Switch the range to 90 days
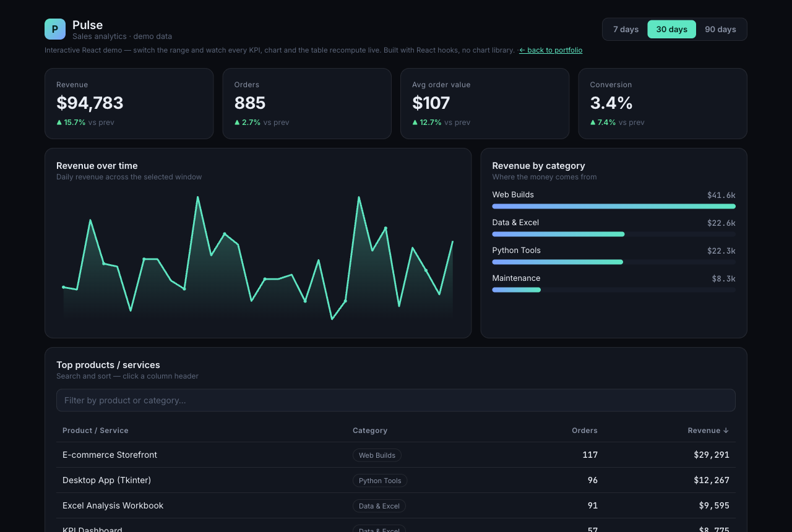 [x=720, y=29]
